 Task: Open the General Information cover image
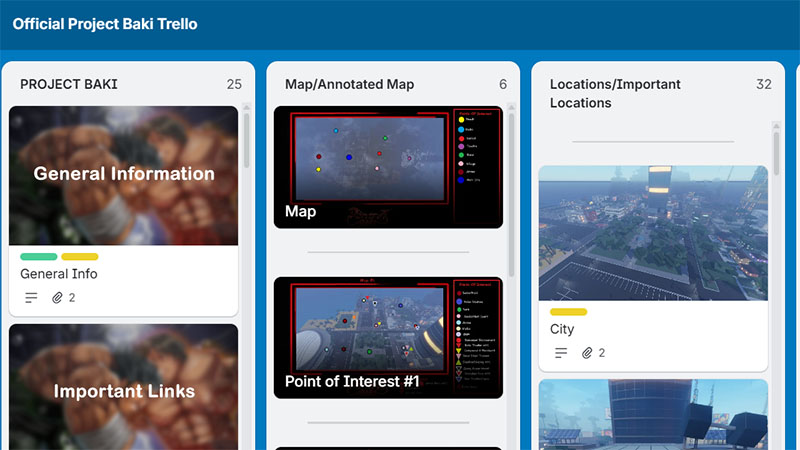(x=123, y=176)
